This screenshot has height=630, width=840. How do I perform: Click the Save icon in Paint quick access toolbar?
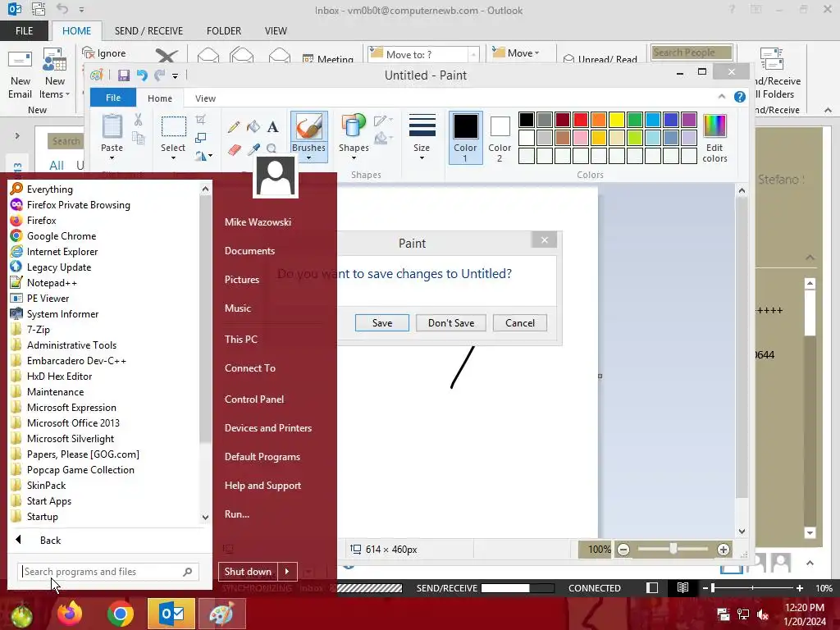pyautogui.click(x=124, y=75)
